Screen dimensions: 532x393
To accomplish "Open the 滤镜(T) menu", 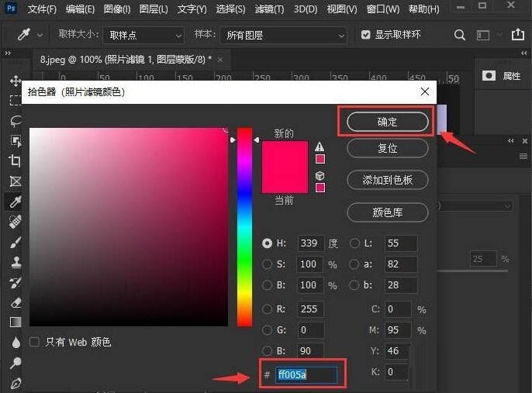I will (269, 9).
